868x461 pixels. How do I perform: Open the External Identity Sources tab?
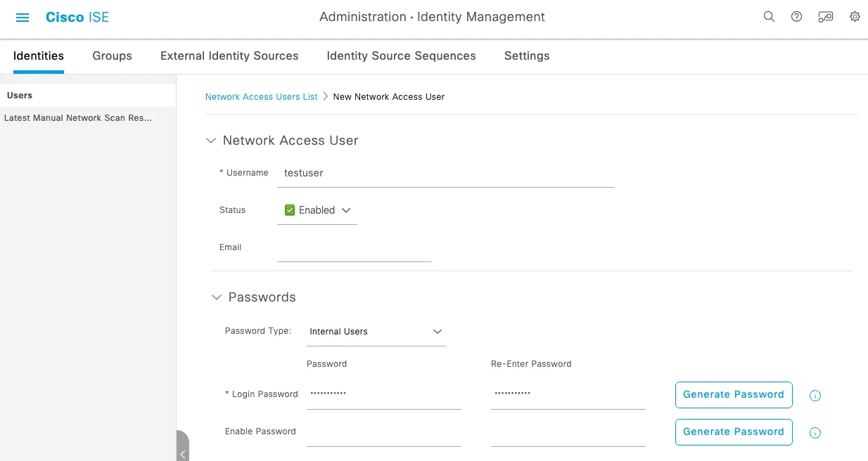(229, 56)
